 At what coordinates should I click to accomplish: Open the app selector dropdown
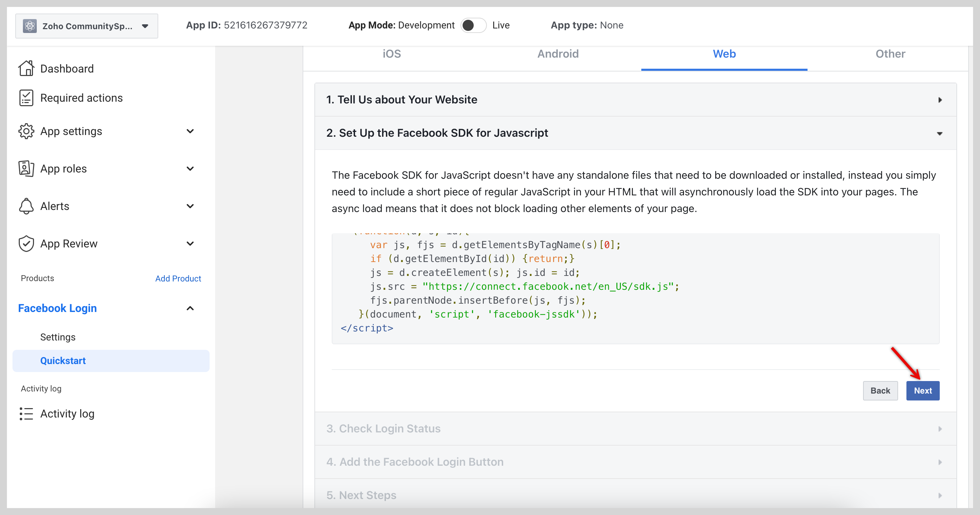(145, 26)
